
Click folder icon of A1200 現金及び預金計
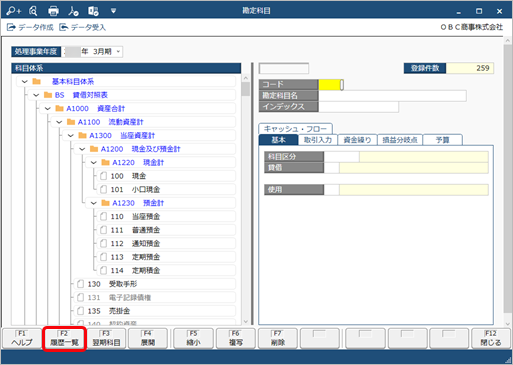(94, 149)
